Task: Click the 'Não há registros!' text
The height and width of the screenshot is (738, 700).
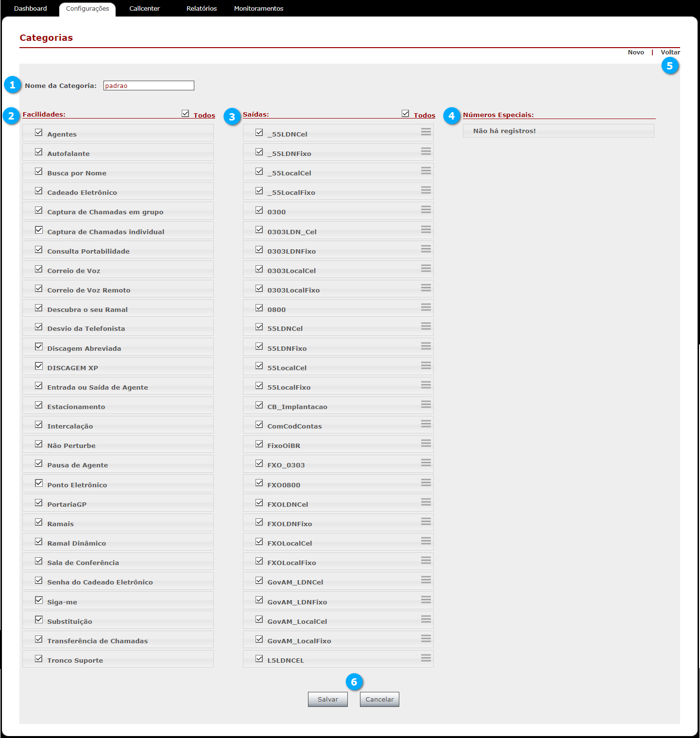Action: 504,131
